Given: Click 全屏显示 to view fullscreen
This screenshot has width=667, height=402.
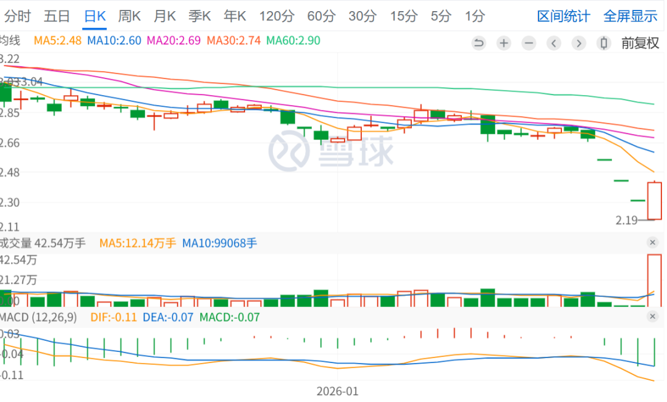Looking at the screenshot, I should 630,16.
